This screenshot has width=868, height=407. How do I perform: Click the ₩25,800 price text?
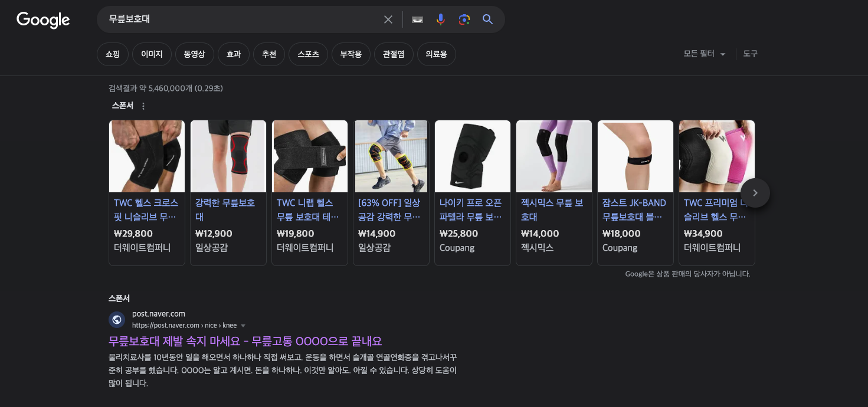pyautogui.click(x=459, y=234)
